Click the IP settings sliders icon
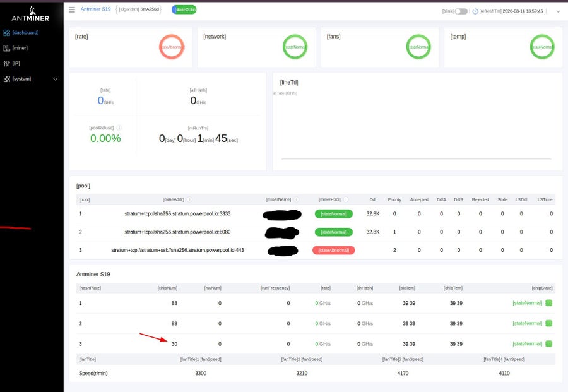 tap(6, 63)
